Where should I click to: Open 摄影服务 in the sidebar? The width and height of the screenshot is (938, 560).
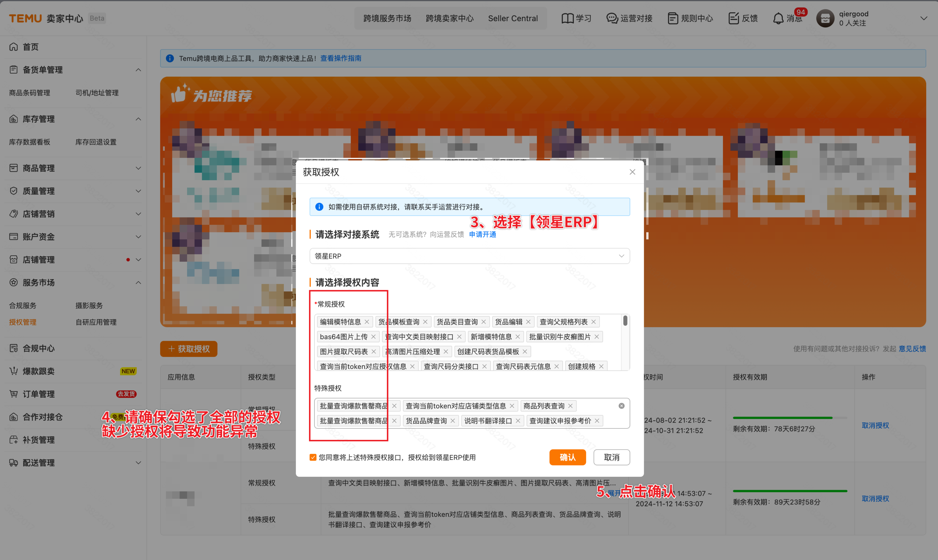click(89, 306)
